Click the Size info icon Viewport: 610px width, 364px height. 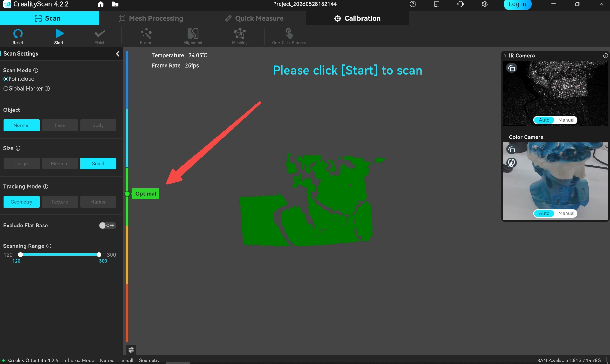[x=18, y=148]
